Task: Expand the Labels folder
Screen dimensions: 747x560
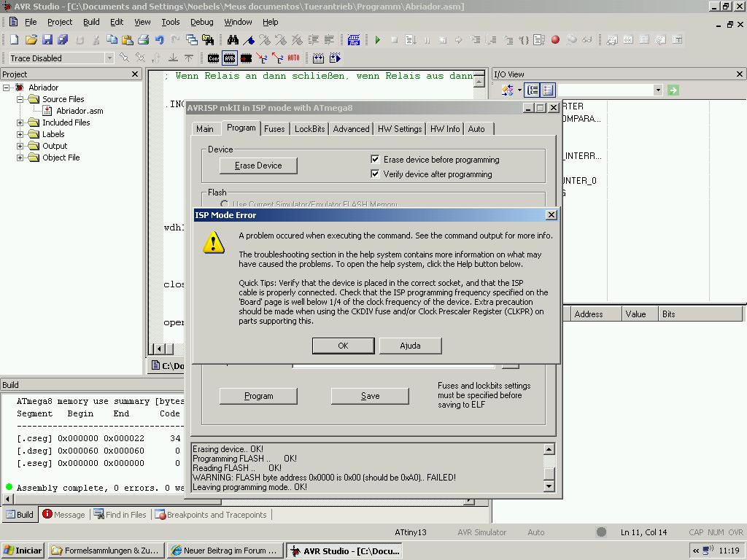Action: coord(20,134)
